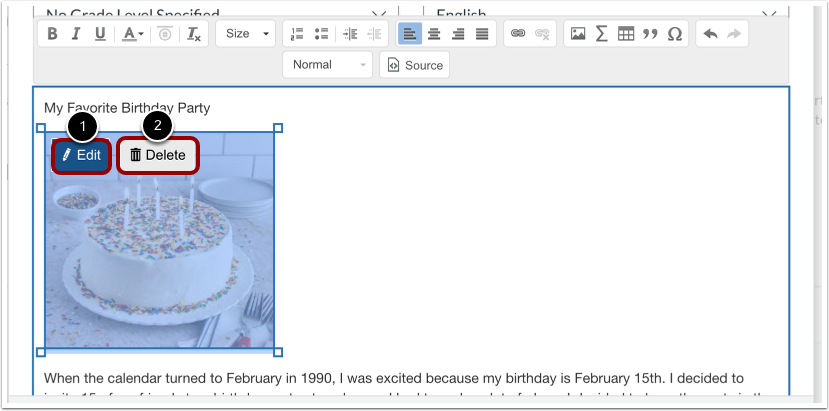Click the Edit button on the image
Screen dimensions: 829x411
point(81,155)
